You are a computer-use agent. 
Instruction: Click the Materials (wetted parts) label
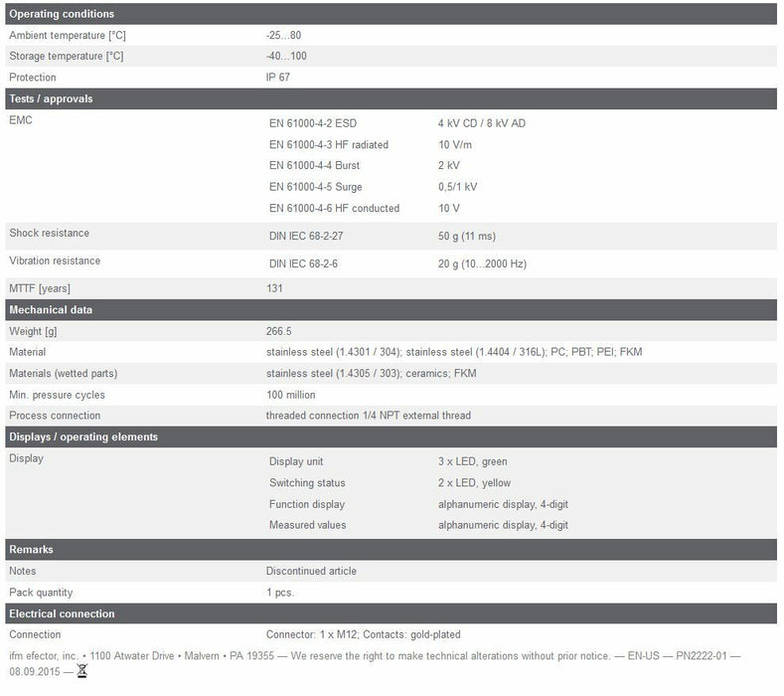pos(64,373)
